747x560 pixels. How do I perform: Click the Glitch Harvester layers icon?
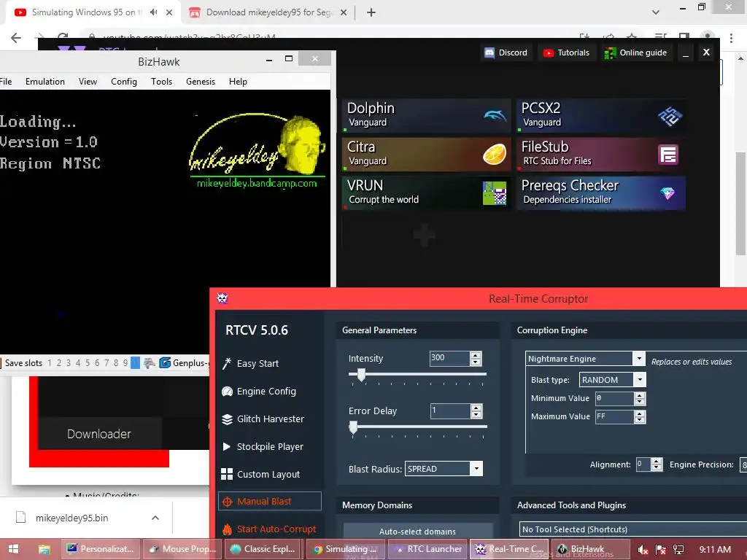pos(228,419)
